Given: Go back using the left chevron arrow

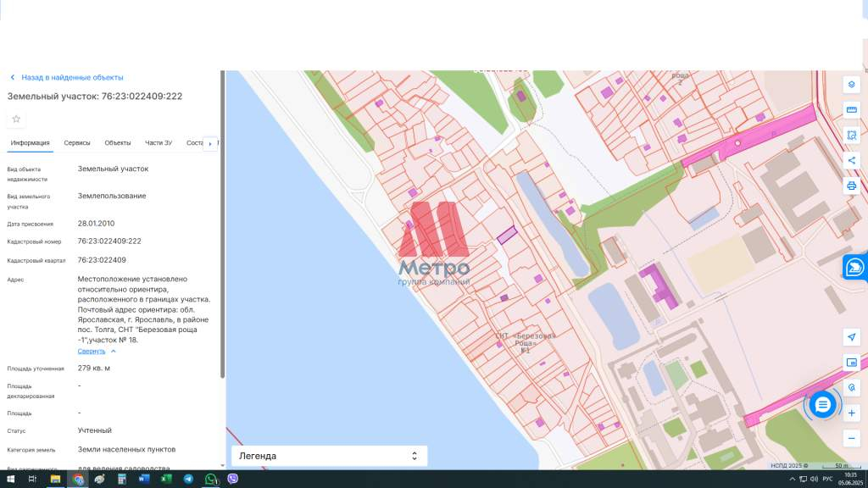Looking at the screenshot, I should click(x=13, y=77).
